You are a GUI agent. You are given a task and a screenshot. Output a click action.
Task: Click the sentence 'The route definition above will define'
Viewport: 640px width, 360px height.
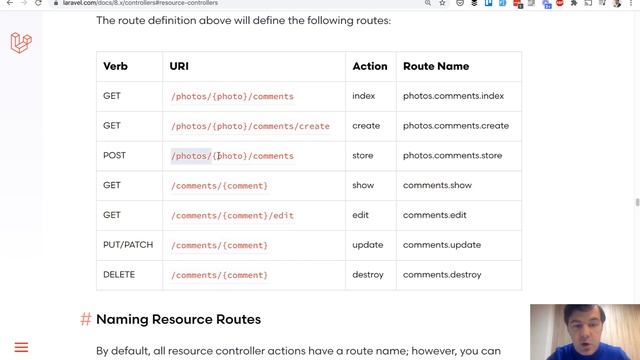pyautogui.click(x=244, y=20)
